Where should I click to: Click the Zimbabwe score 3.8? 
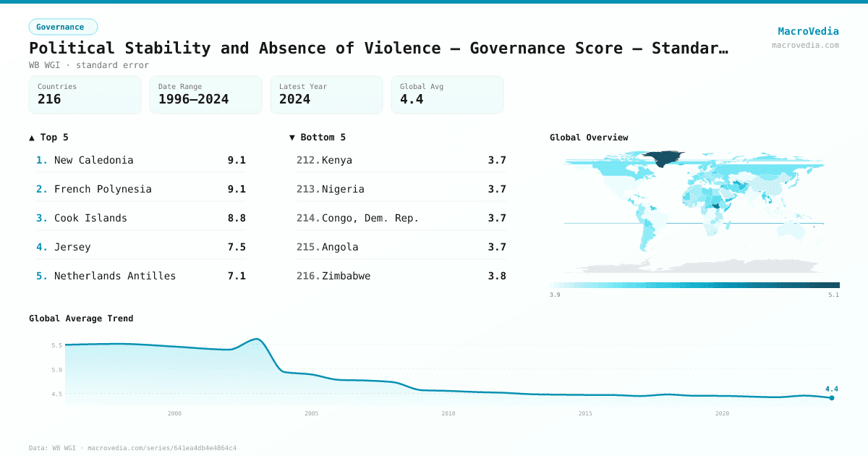click(x=497, y=276)
